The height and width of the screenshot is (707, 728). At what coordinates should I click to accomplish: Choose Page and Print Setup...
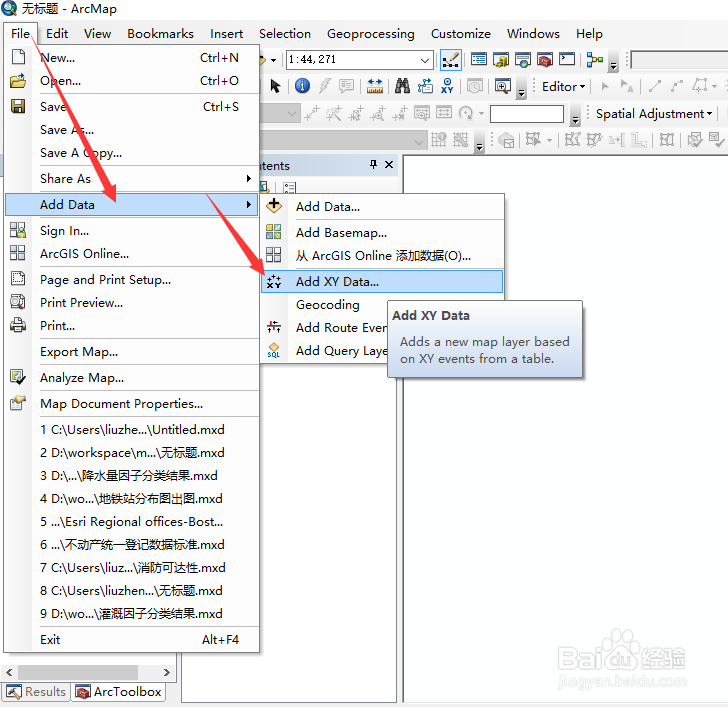point(132,279)
